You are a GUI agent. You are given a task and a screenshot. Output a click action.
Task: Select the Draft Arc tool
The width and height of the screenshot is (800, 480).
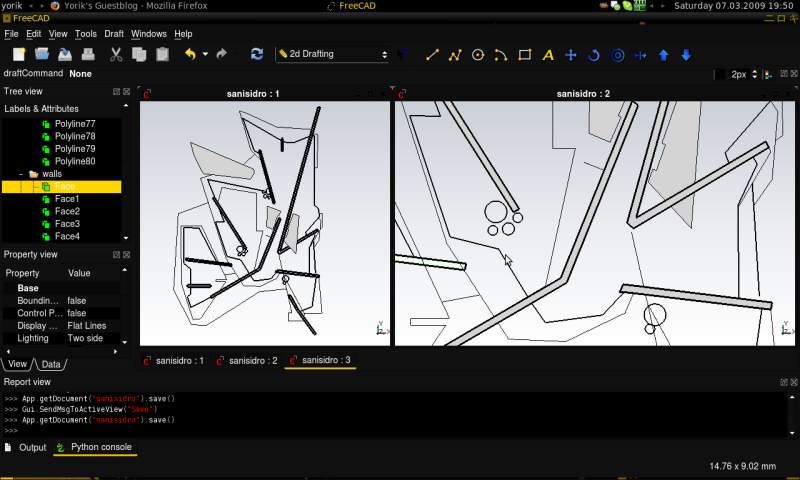(501, 54)
